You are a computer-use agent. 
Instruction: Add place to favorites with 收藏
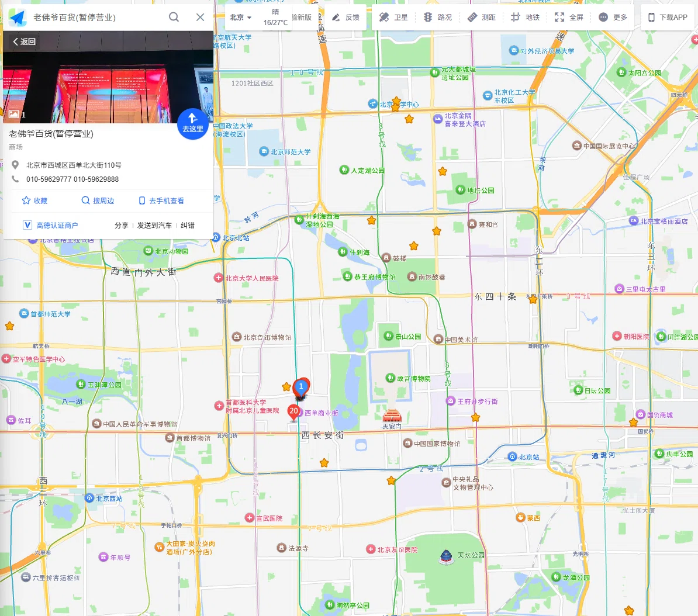(x=34, y=200)
